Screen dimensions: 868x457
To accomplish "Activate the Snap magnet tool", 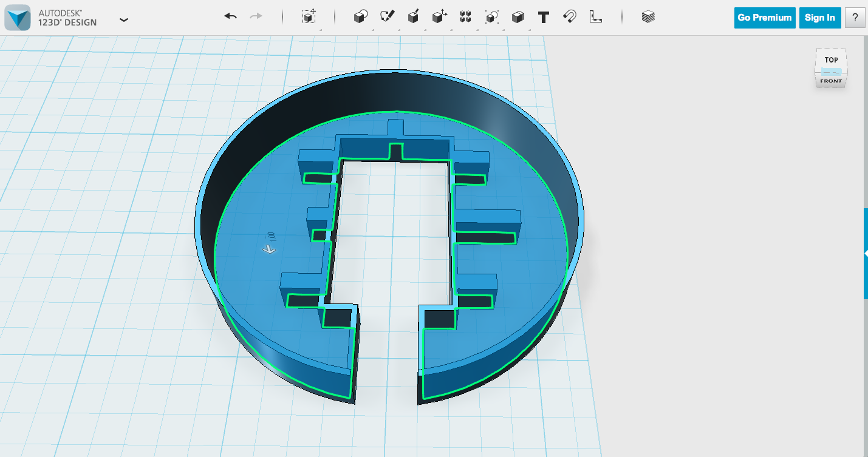I will [570, 16].
